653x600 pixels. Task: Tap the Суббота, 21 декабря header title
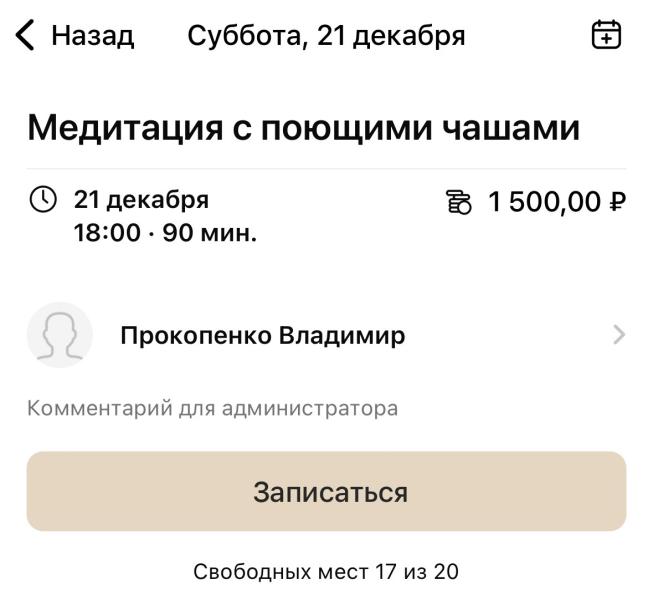(x=326, y=36)
